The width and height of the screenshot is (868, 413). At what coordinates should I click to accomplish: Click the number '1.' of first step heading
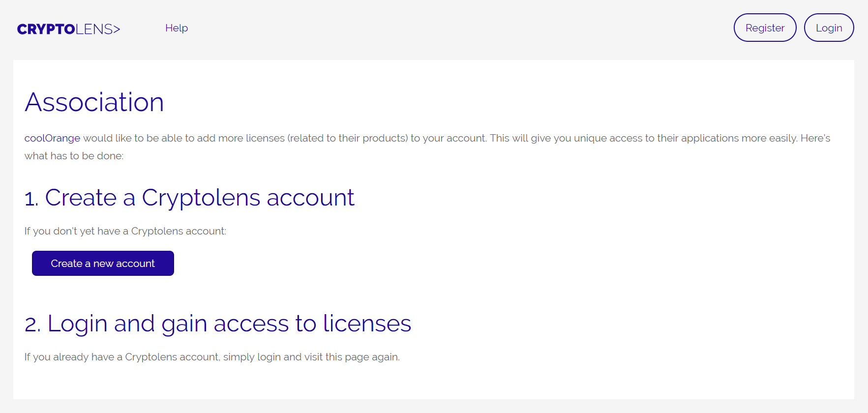coord(31,199)
